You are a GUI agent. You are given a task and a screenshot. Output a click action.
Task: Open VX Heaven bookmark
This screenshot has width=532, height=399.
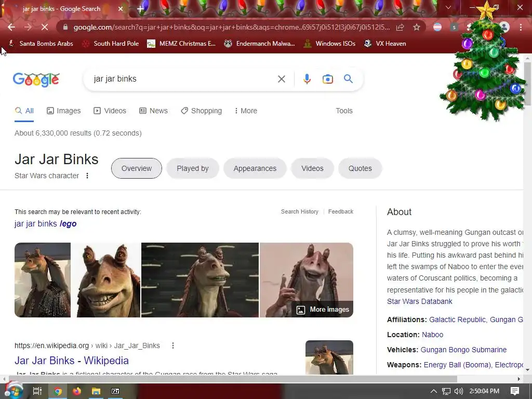point(385,44)
